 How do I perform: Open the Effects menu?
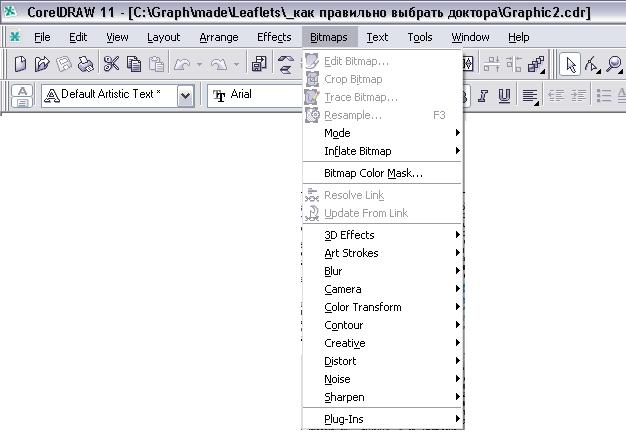click(274, 37)
